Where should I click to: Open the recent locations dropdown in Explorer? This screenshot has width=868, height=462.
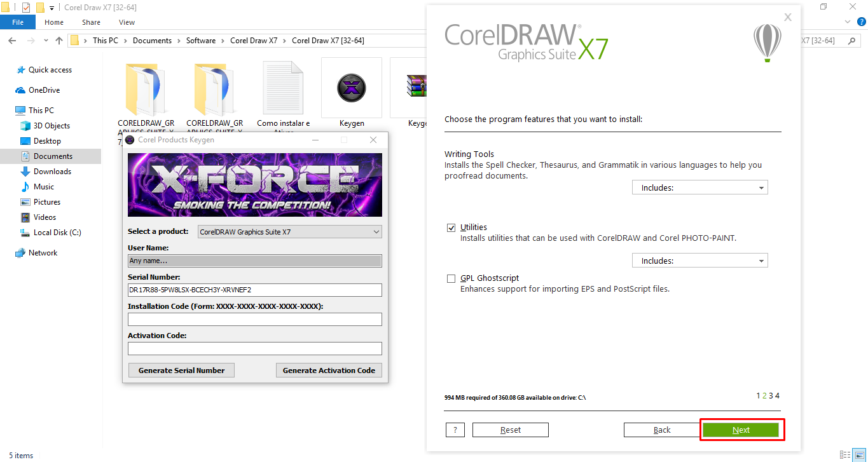pyautogui.click(x=46, y=41)
